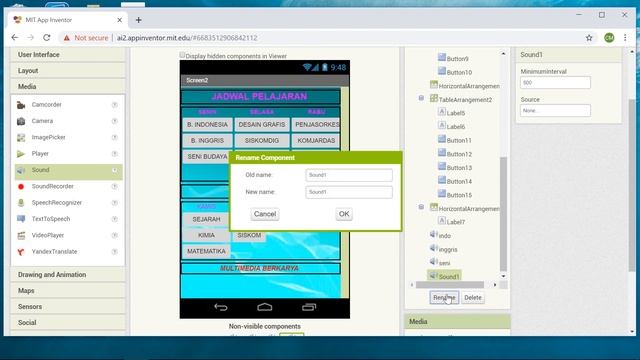Click the browser reload icon
The image size is (640, 360).
pos(47,38)
